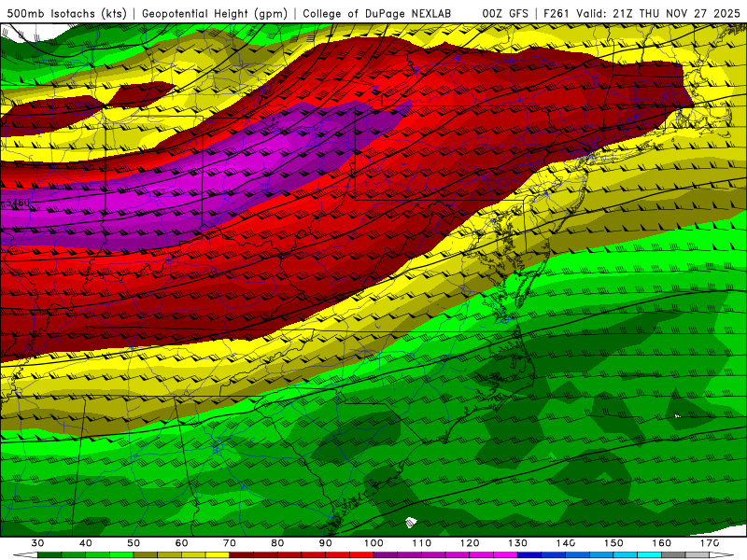Click the '120' legend value

click(470, 543)
